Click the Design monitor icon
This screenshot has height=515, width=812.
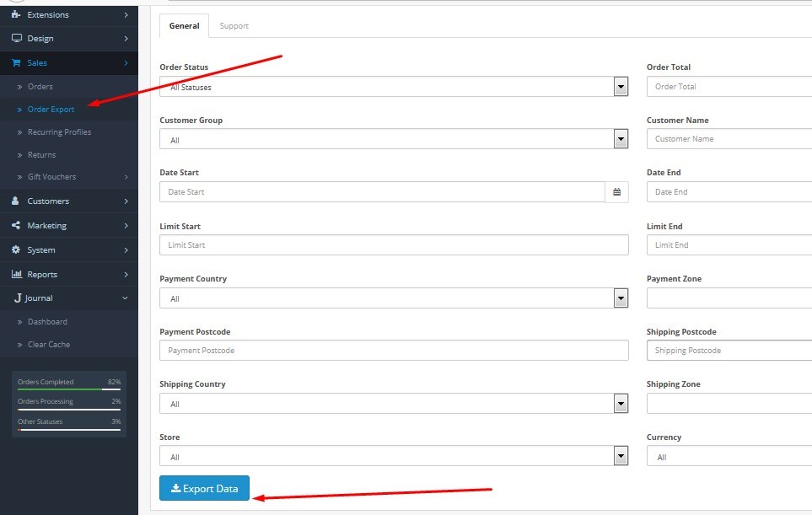click(x=17, y=38)
